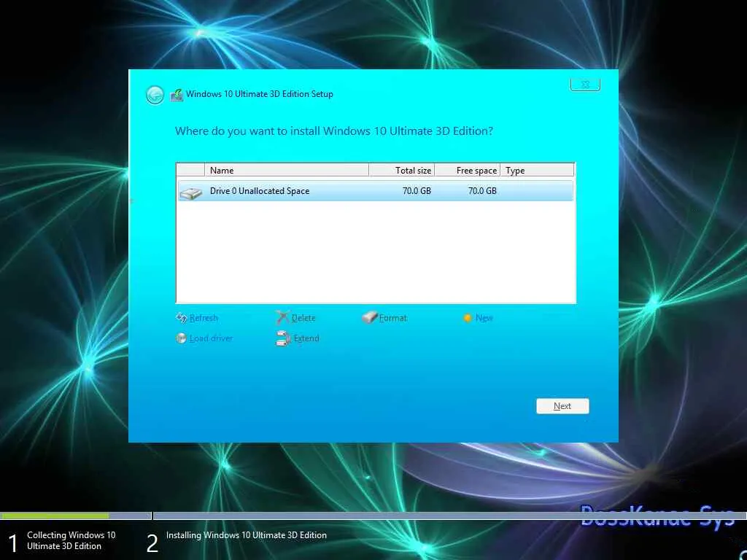Click the Format drive icon
The height and width of the screenshot is (560, 747).
(x=369, y=317)
